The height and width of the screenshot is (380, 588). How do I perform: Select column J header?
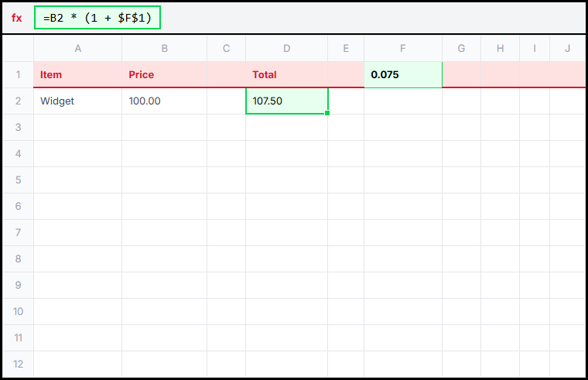[x=567, y=49]
